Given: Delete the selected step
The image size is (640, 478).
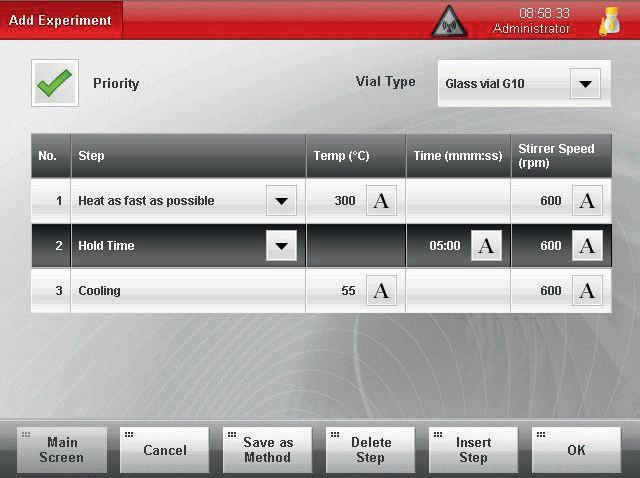Looking at the screenshot, I should [371, 450].
